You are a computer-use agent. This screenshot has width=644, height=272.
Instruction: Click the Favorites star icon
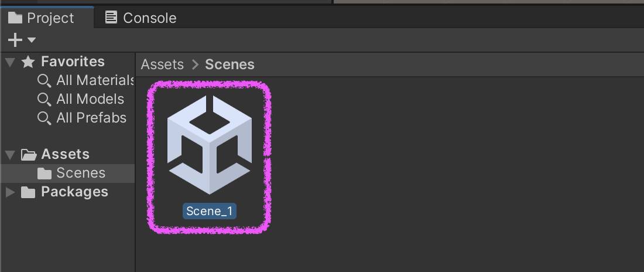(28, 62)
